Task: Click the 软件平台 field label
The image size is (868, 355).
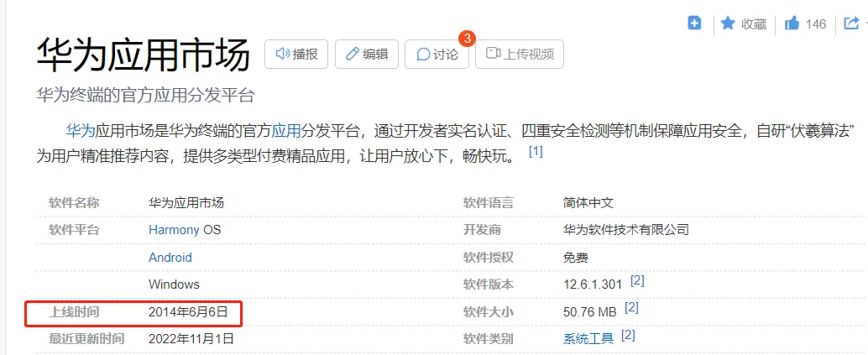Action: [x=74, y=230]
